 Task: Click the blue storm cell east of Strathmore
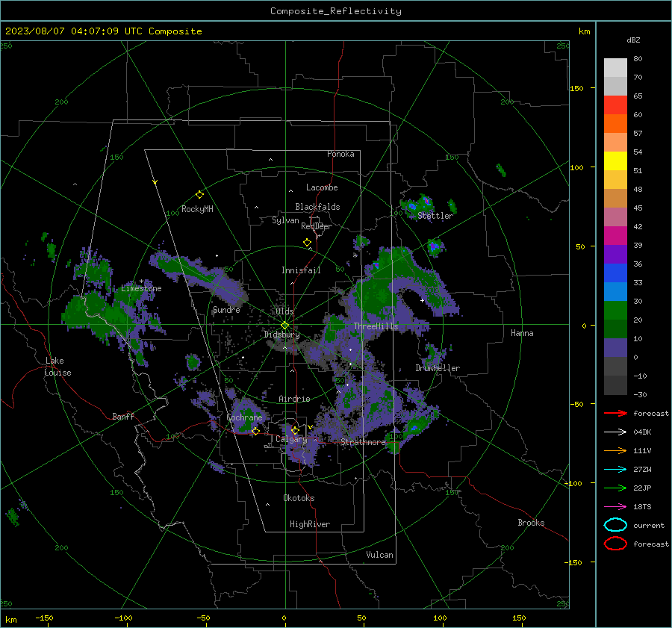click(x=414, y=427)
